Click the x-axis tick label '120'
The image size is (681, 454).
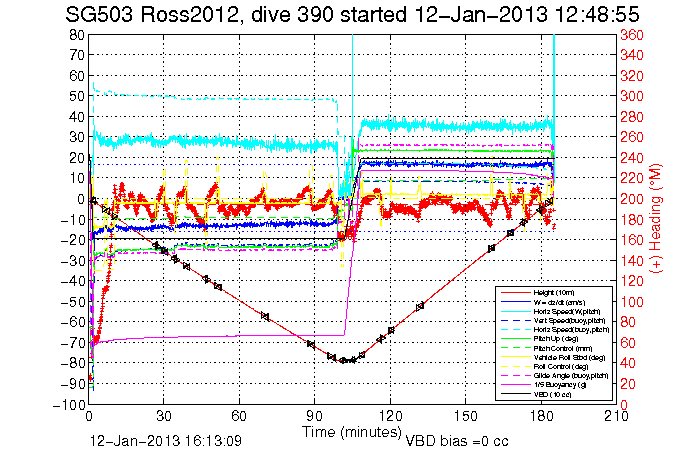[390, 416]
